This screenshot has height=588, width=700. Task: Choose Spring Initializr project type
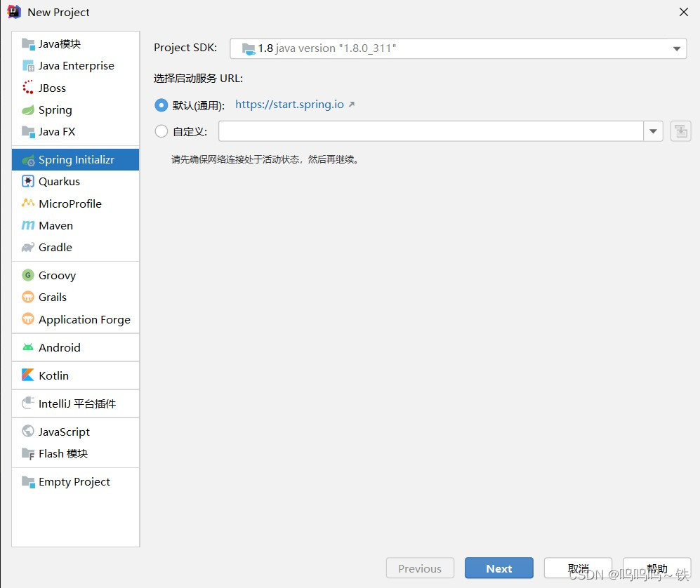pyautogui.click(x=75, y=160)
